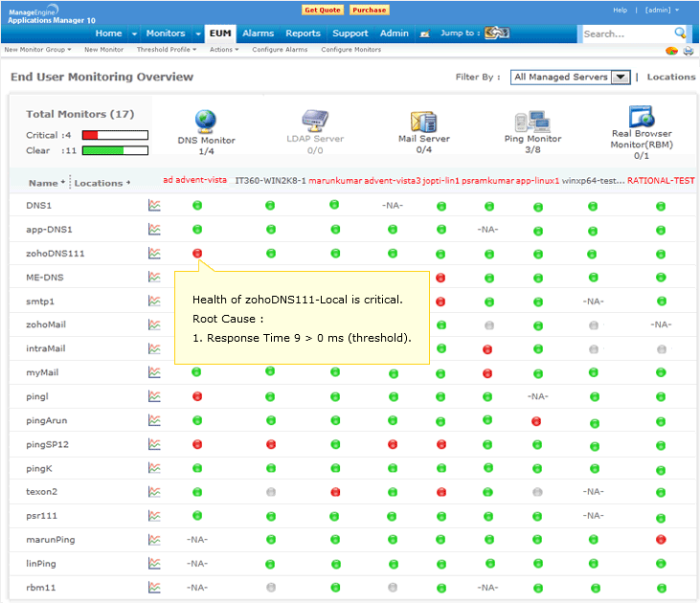Open the graph icon for app-DNS1
Viewport: 700px width, 603px height.
click(x=154, y=230)
